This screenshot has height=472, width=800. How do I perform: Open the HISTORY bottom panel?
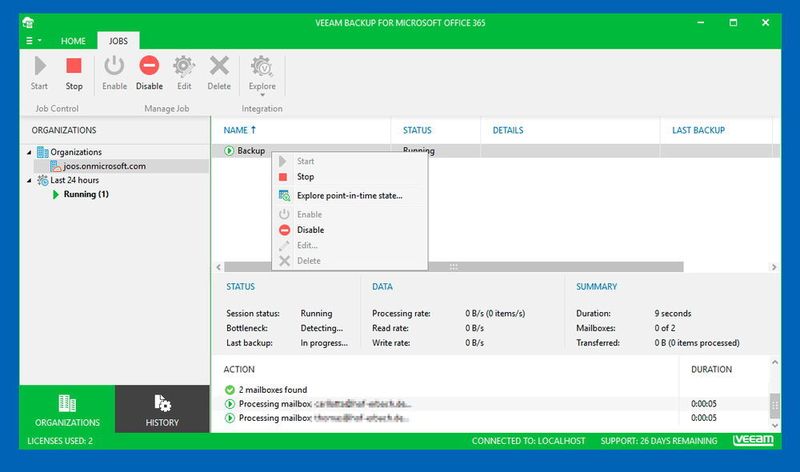click(x=162, y=409)
